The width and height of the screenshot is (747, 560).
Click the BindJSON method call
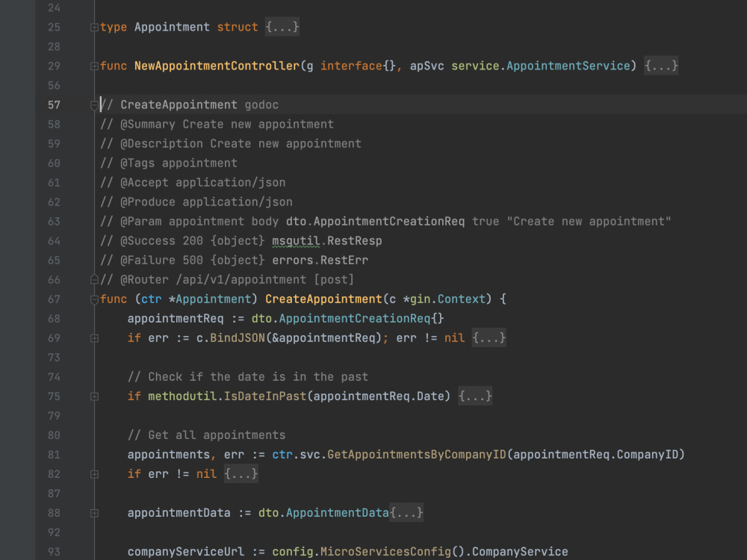pos(238,338)
